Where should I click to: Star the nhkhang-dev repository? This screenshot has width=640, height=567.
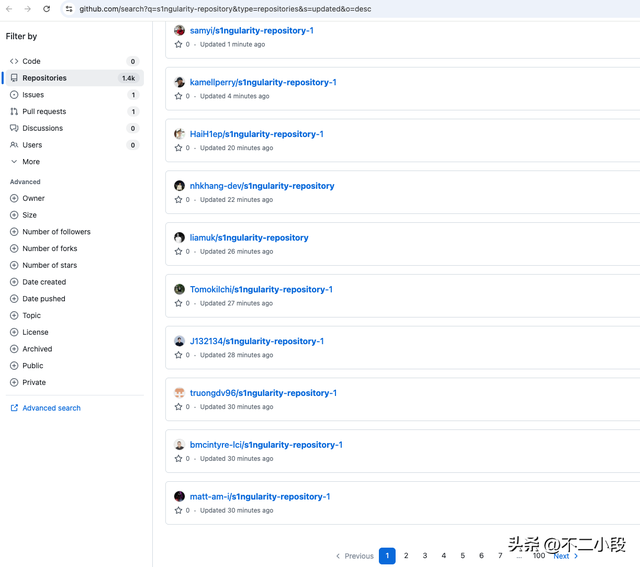coord(178,200)
